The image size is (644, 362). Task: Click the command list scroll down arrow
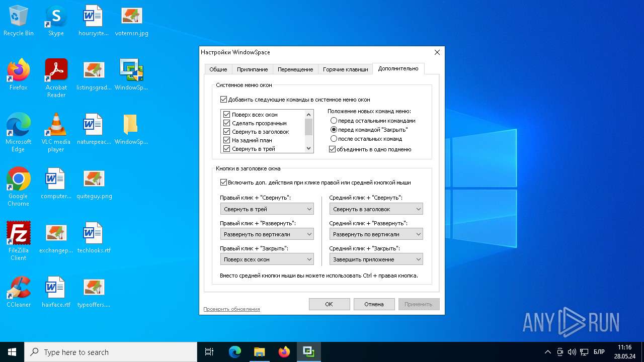[309, 149]
